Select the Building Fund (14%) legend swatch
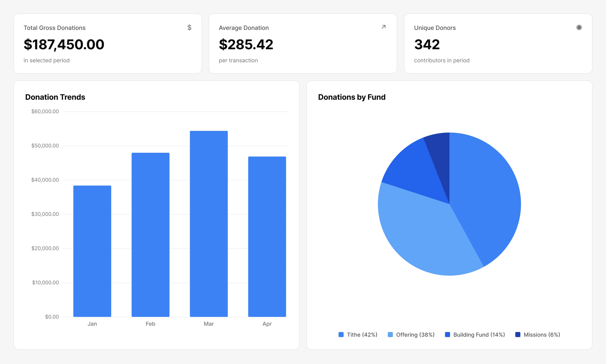 (x=447, y=335)
